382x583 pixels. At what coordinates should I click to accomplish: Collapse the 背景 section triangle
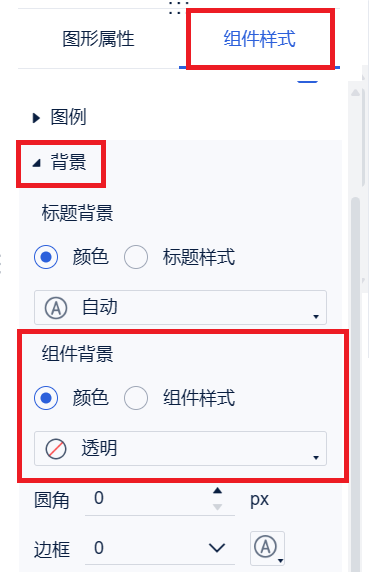(x=36, y=163)
